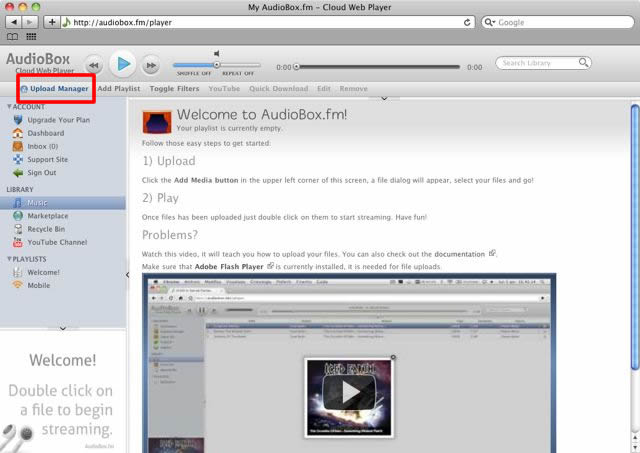The width and height of the screenshot is (640, 453).
Task: Click the Sign Out arrow icon
Action: [18, 173]
